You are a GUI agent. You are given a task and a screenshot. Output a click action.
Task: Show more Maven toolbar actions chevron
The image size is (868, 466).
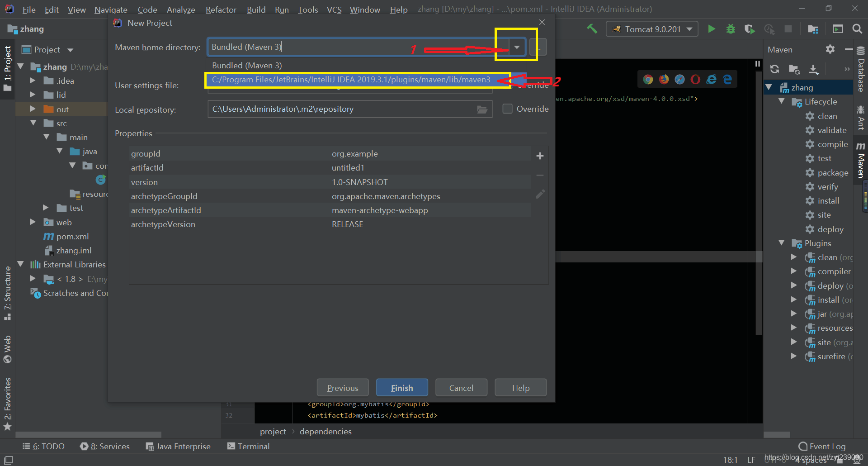[847, 69]
